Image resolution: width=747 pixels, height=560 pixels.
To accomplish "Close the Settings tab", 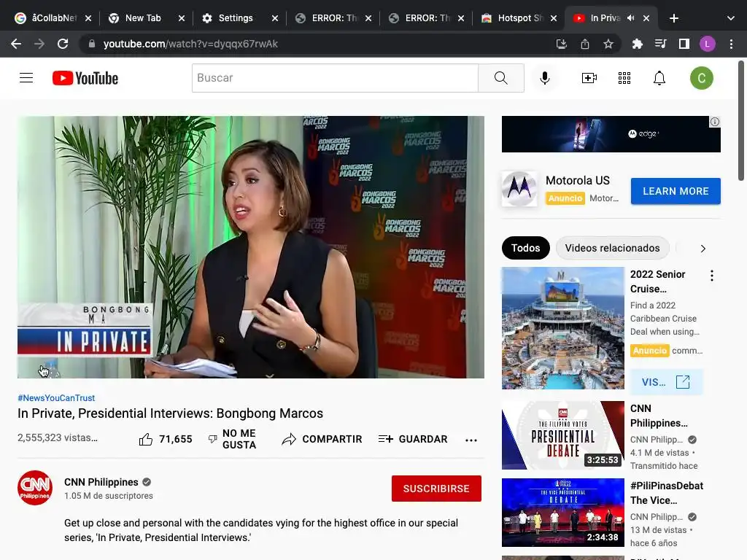I will click(275, 18).
